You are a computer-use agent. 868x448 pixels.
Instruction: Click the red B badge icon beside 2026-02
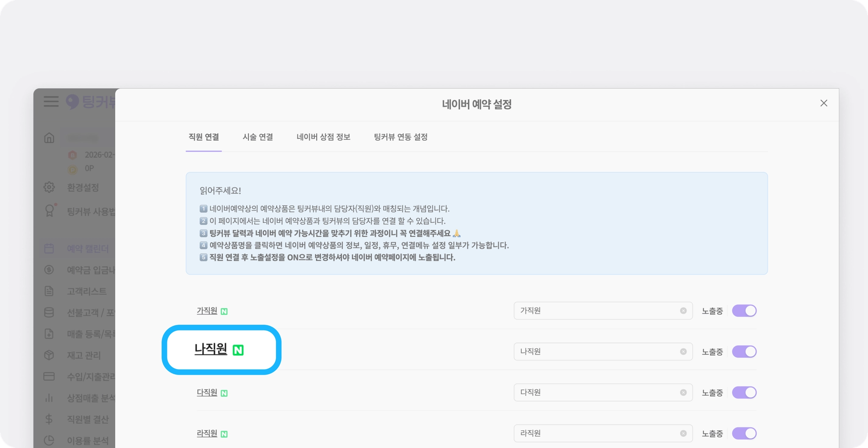tap(72, 155)
